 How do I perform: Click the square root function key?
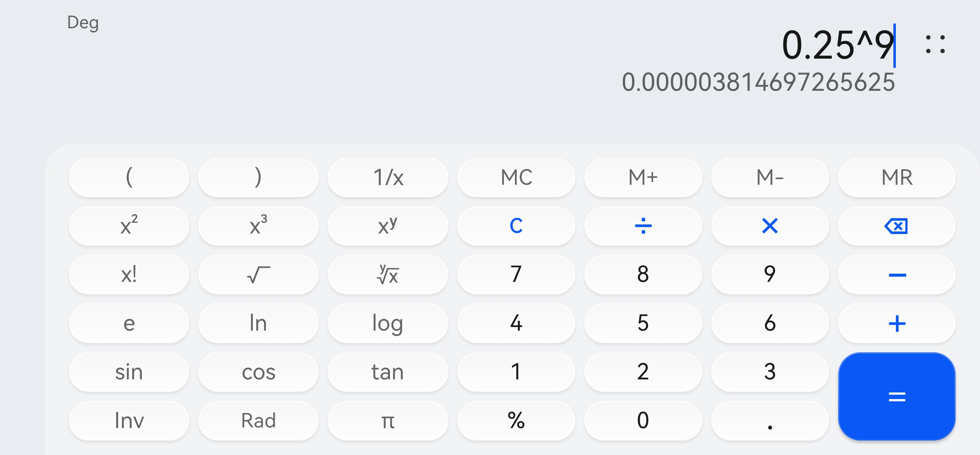click(x=258, y=275)
